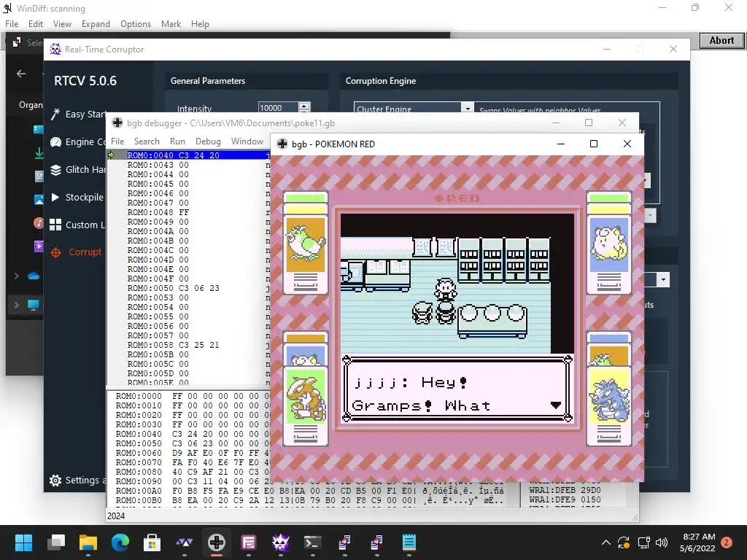Show hidden system tray icons
Viewport: 747px width, 560px height.
point(606,542)
